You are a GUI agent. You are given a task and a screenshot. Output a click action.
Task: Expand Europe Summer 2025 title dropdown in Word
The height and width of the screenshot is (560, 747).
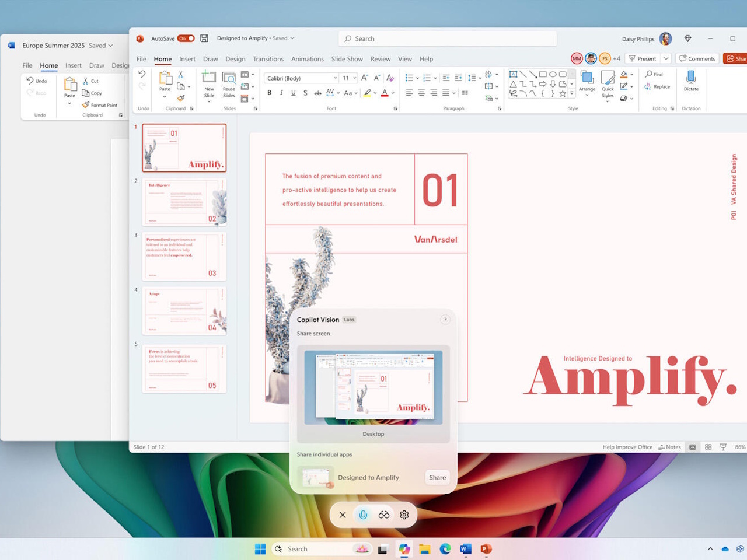pyautogui.click(x=110, y=45)
